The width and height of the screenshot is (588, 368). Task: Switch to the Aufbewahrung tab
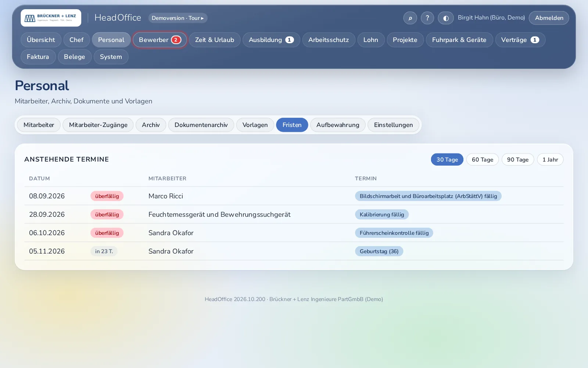tap(338, 125)
